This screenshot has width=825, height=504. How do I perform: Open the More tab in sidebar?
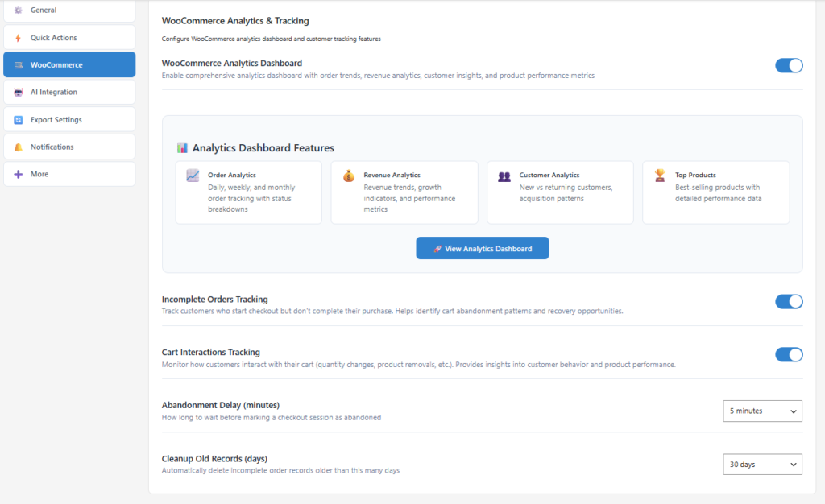pyautogui.click(x=69, y=174)
